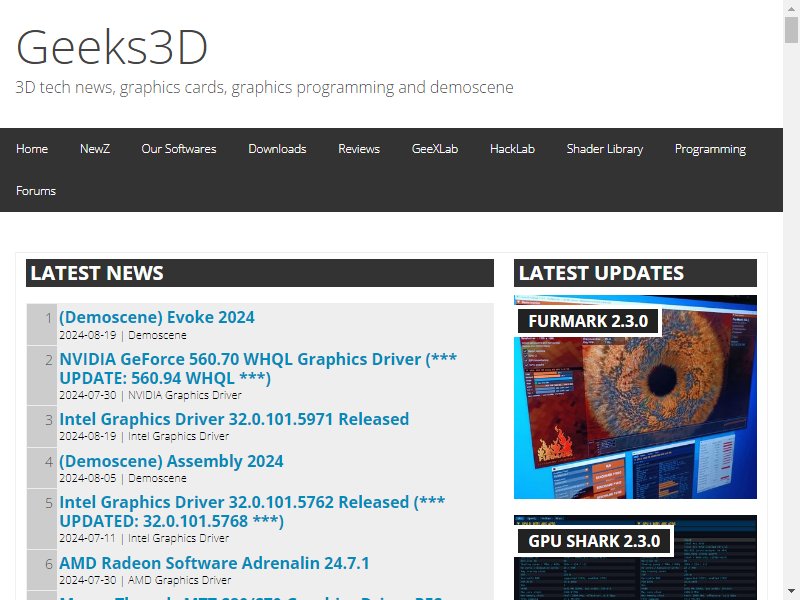The height and width of the screenshot is (600, 800).
Task: Open the Programming menu item
Action: (710, 149)
